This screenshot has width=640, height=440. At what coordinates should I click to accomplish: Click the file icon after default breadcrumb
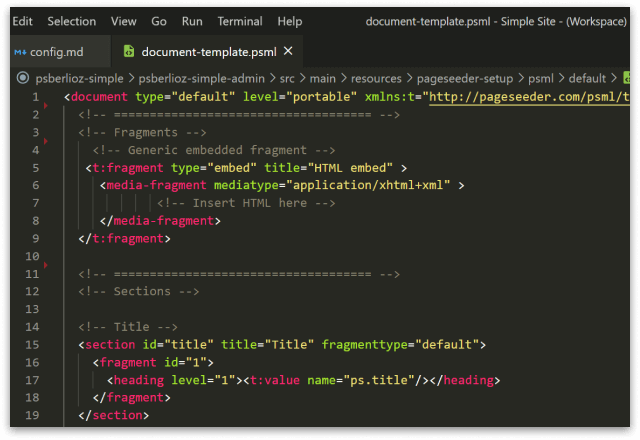pos(627,77)
